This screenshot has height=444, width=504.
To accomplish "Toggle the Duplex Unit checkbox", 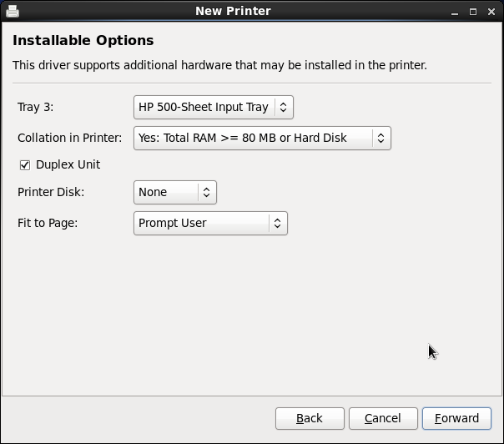I will [x=24, y=164].
